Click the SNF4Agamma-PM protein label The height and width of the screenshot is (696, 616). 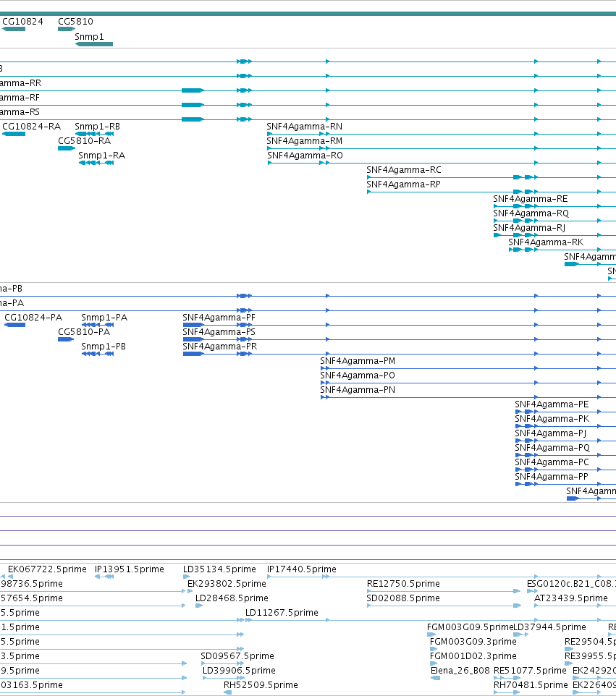point(358,361)
